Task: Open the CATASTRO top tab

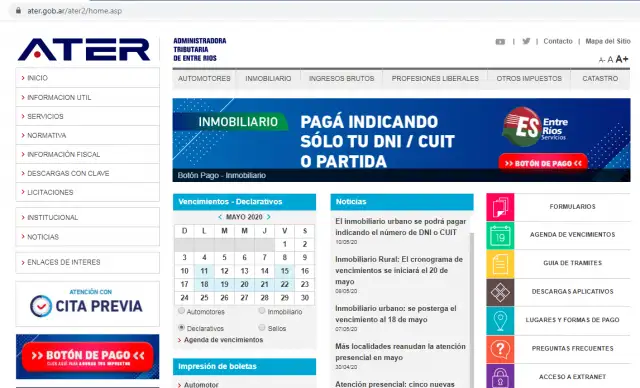Action: click(600, 79)
